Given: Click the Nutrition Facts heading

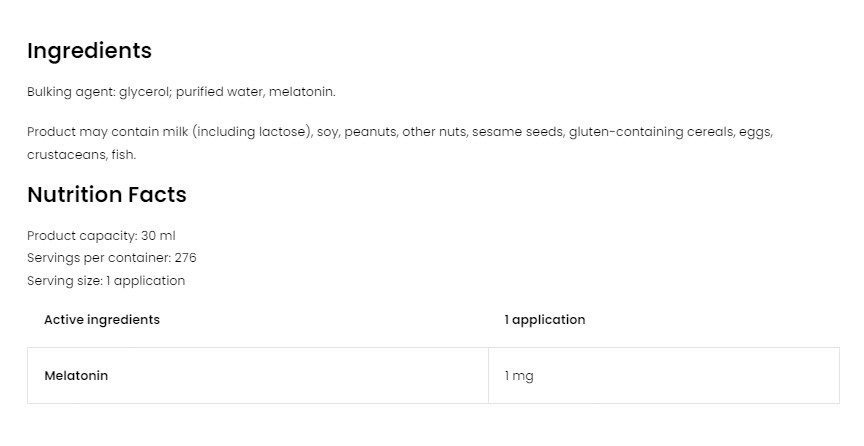Looking at the screenshot, I should click(x=106, y=195).
